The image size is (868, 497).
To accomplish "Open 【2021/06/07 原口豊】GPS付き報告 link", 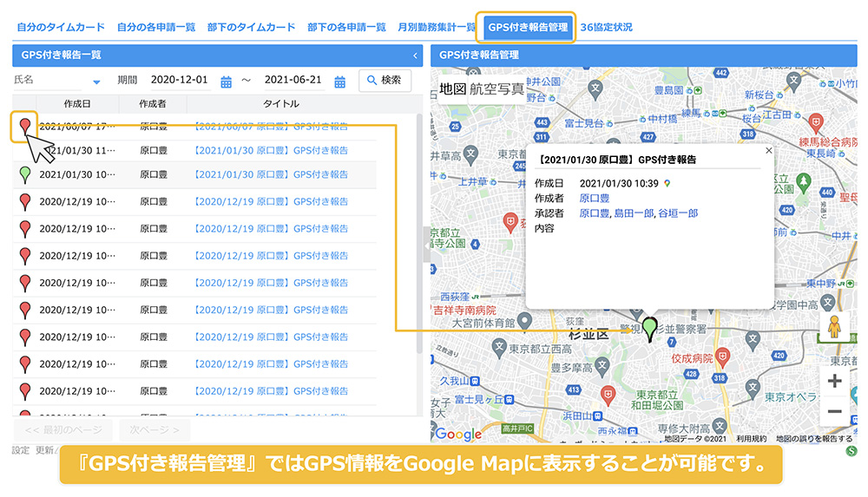I will pos(271,126).
